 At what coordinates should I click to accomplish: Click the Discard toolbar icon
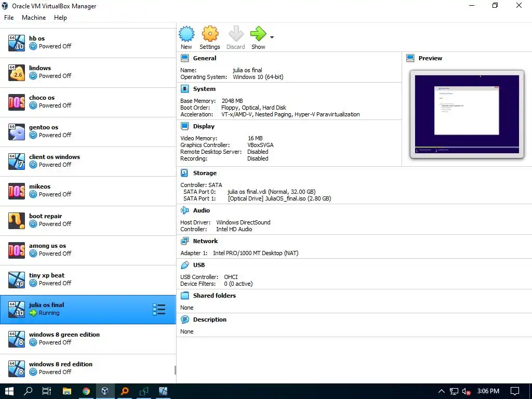point(236,34)
